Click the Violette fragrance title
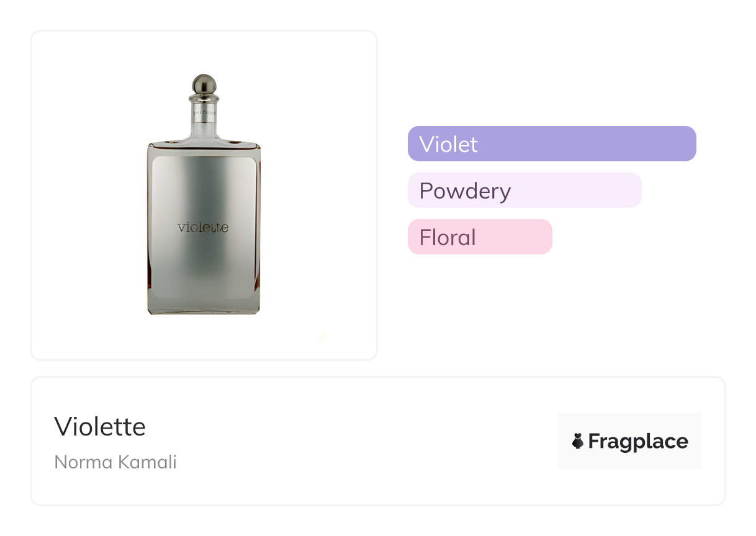 (100, 427)
